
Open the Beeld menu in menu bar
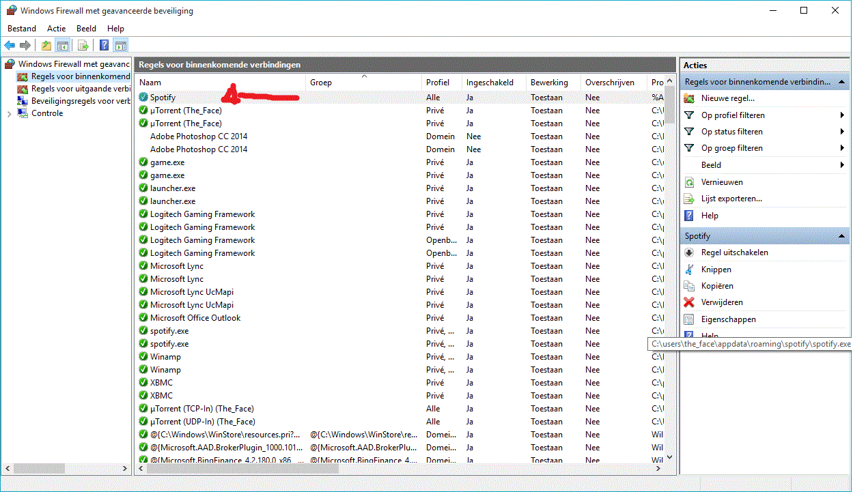tap(86, 29)
